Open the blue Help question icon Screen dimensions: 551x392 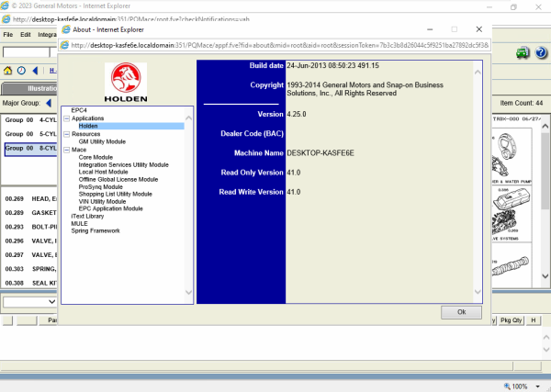[x=541, y=52]
